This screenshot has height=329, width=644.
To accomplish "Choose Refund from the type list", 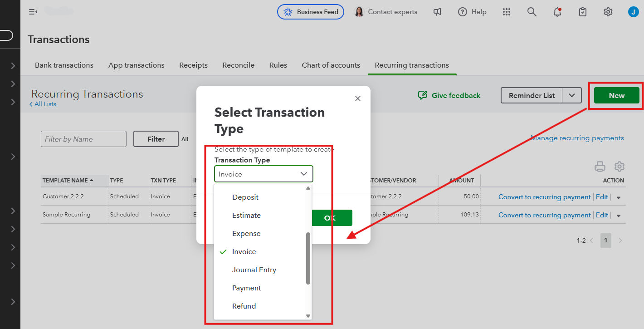I will point(244,306).
